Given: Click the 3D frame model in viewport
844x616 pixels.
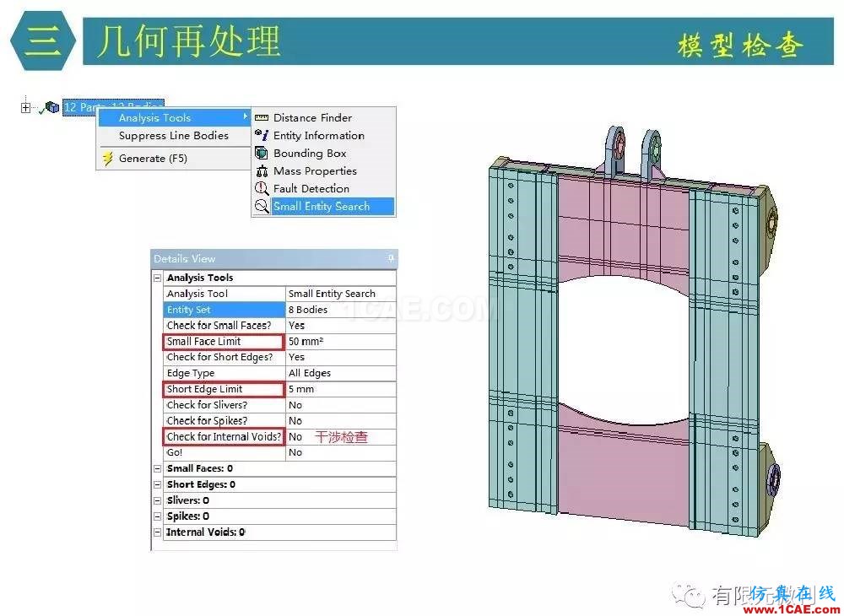Looking at the screenshot, I should 634,332.
